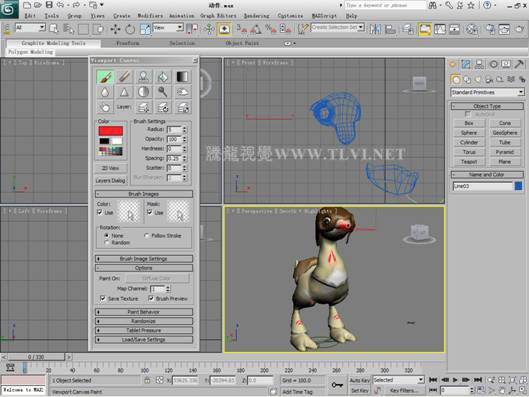Click the 2D View button
529x397 pixels.
pyautogui.click(x=111, y=168)
